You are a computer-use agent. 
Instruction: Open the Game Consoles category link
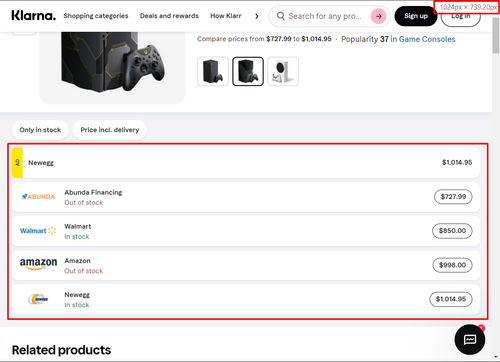[x=427, y=39]
